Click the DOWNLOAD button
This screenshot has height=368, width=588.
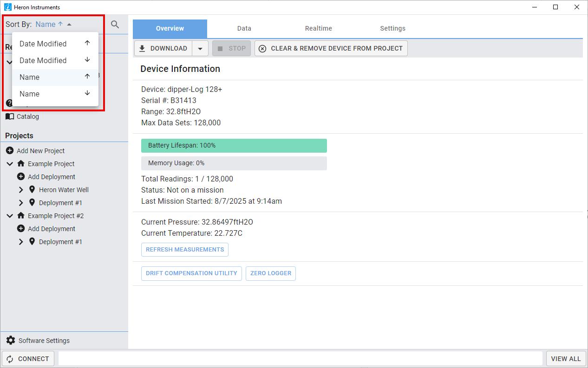[x=163, y=48]
